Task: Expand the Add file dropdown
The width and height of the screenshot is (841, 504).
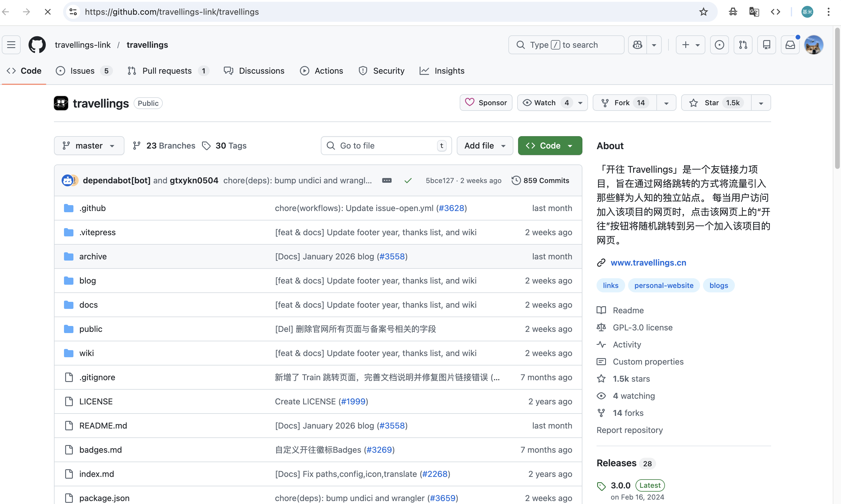Action: coord(484,146)
